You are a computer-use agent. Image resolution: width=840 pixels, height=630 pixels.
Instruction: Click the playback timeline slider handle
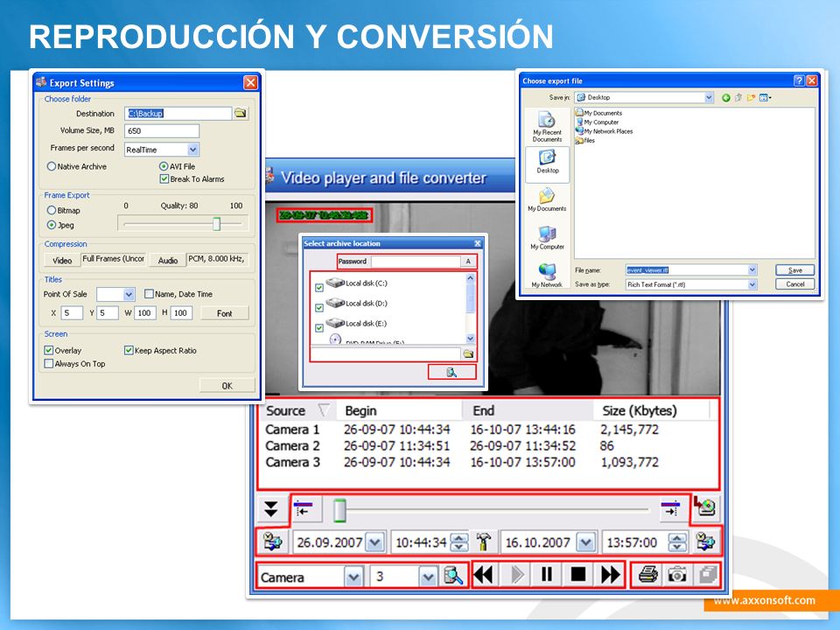(339, 509)
